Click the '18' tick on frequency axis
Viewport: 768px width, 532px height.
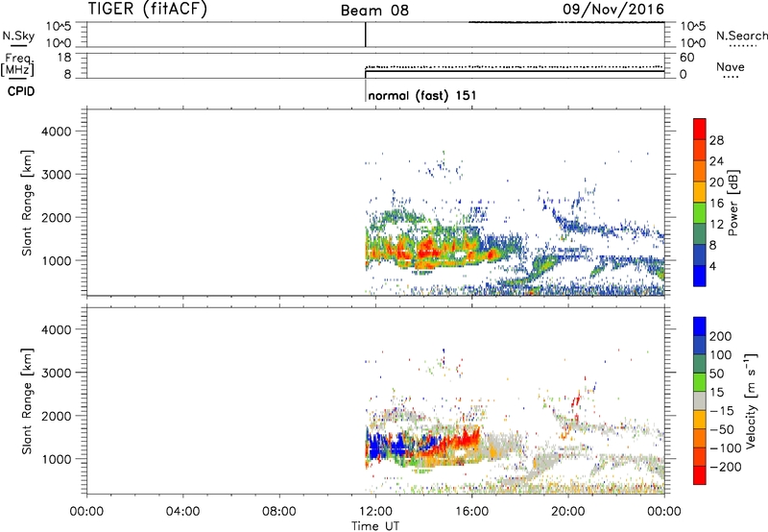[63, 58]
